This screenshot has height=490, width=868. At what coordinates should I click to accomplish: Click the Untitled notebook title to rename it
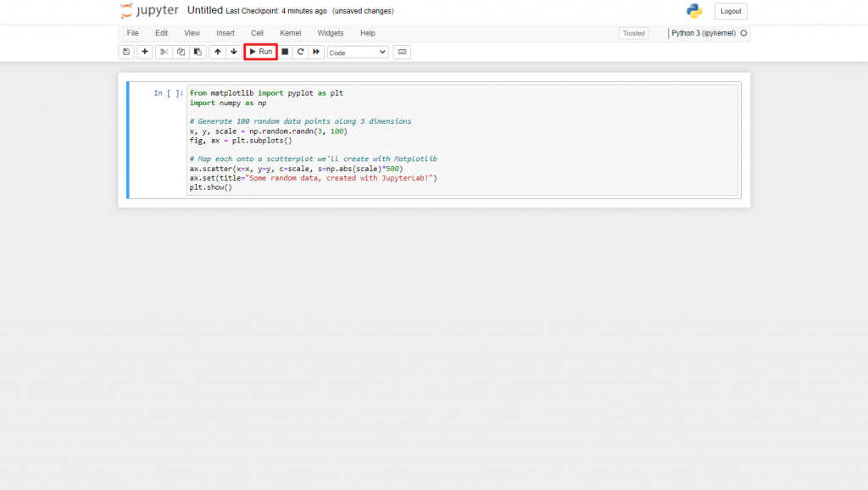[206, 10]
